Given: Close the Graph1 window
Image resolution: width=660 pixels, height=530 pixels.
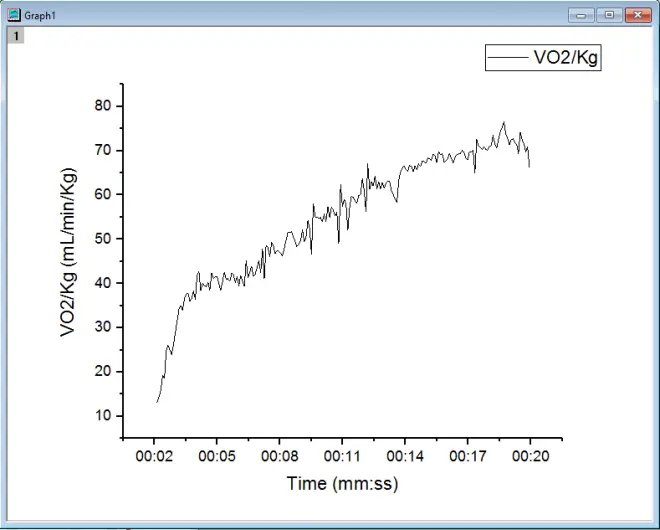Looking at the screenshot, I should click(638, 15).
